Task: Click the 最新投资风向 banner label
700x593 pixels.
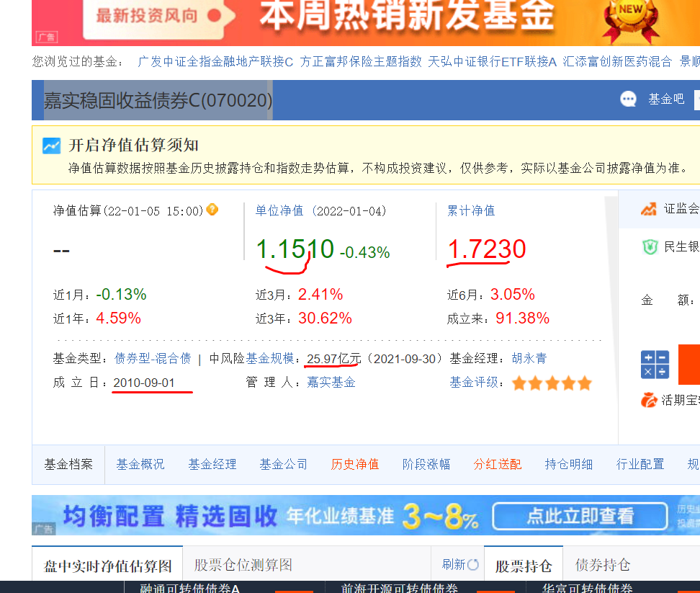Action: pos(147,16)
